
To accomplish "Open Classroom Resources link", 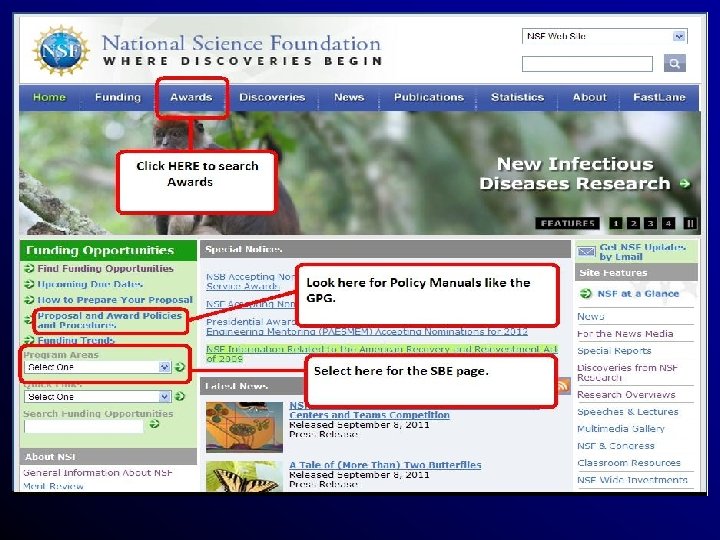I will tap(629, 463).
